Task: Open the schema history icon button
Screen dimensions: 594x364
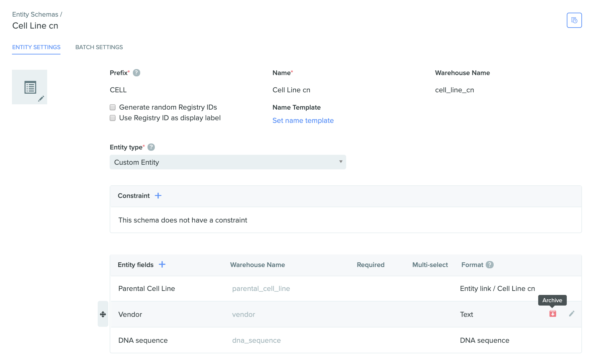Action: tap(574, 20)
